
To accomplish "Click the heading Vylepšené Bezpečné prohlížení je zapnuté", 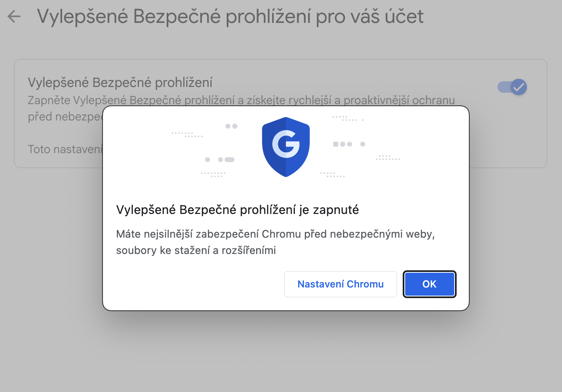I will 237,209.
